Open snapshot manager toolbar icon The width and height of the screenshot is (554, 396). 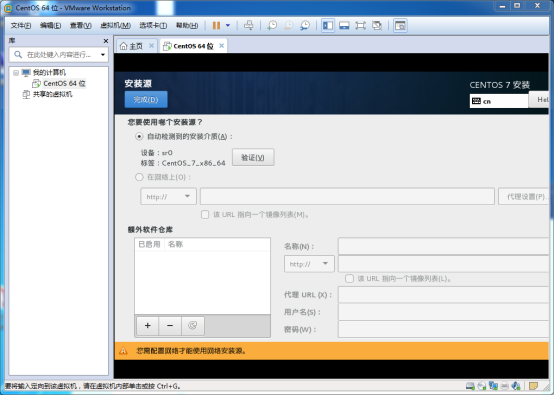(305, 25)
